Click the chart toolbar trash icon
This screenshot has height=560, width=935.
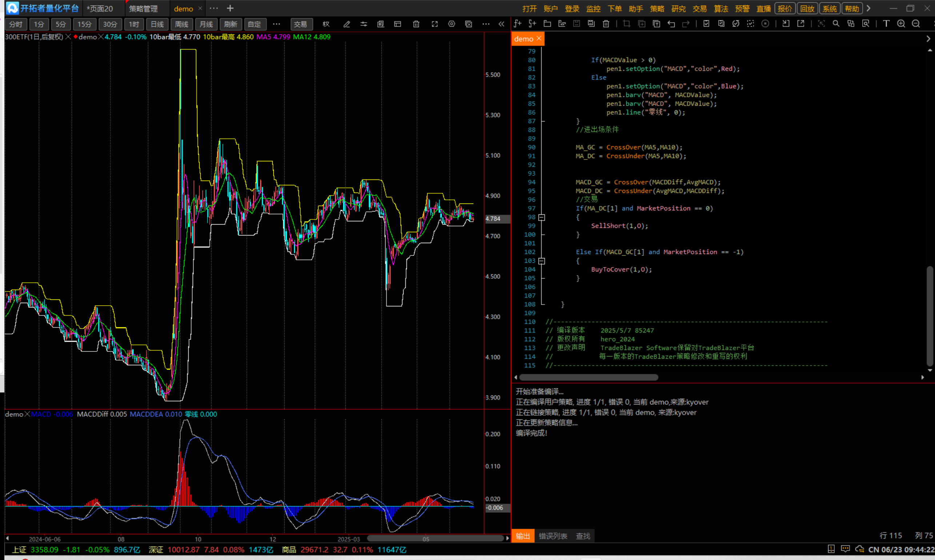tap(416, 24)
